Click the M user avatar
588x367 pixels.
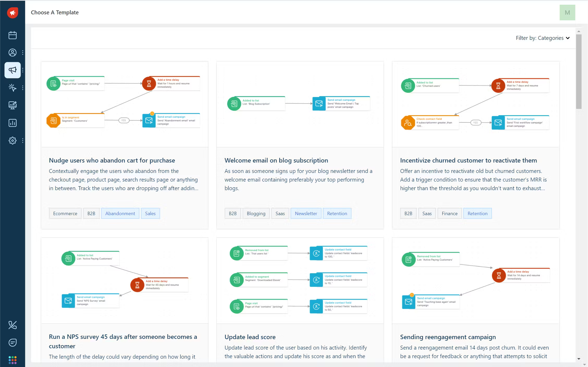[567, 13]
